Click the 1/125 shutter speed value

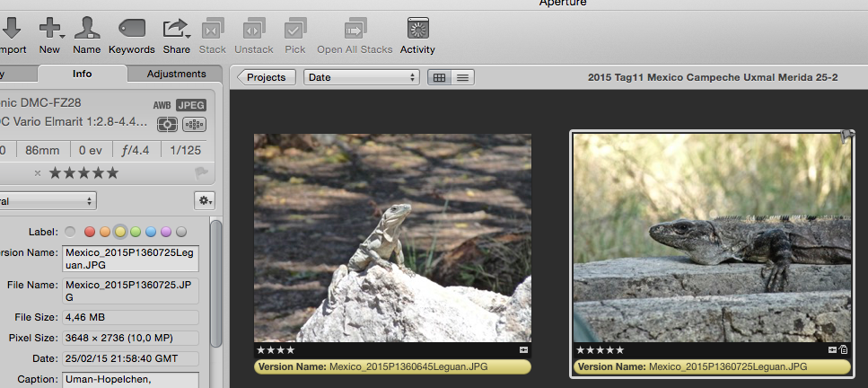pos(186,150)
